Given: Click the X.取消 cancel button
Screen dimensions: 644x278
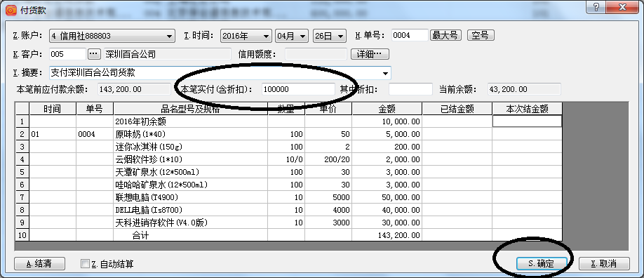Looking at the screenshot, I should coord(604,263).
